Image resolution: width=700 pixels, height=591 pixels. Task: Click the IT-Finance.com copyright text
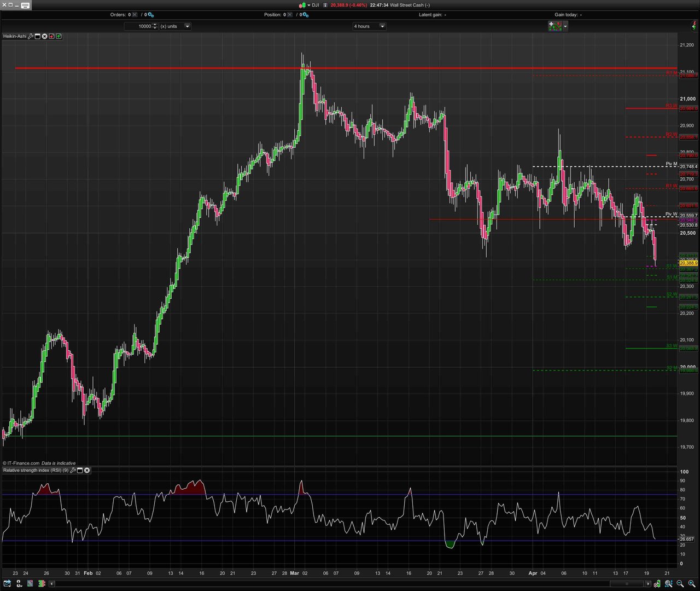(21, 463)
